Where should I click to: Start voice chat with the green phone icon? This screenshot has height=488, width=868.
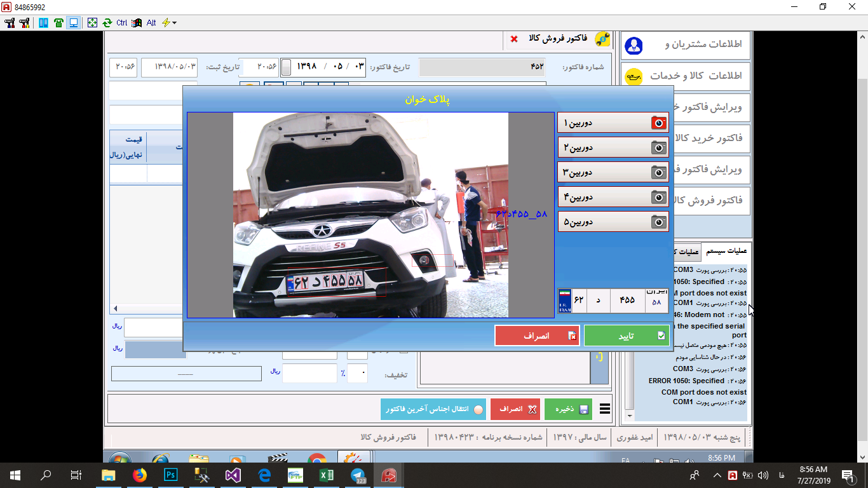pyautogui.click(x=58, y=23)
